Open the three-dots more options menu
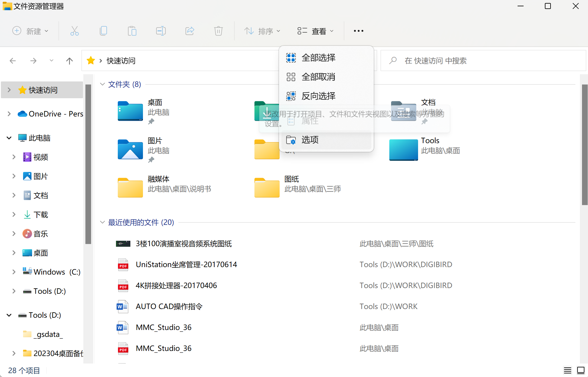The height and width of the screenshot is (377, 588). pyautogui.click(x=358, y=31)
